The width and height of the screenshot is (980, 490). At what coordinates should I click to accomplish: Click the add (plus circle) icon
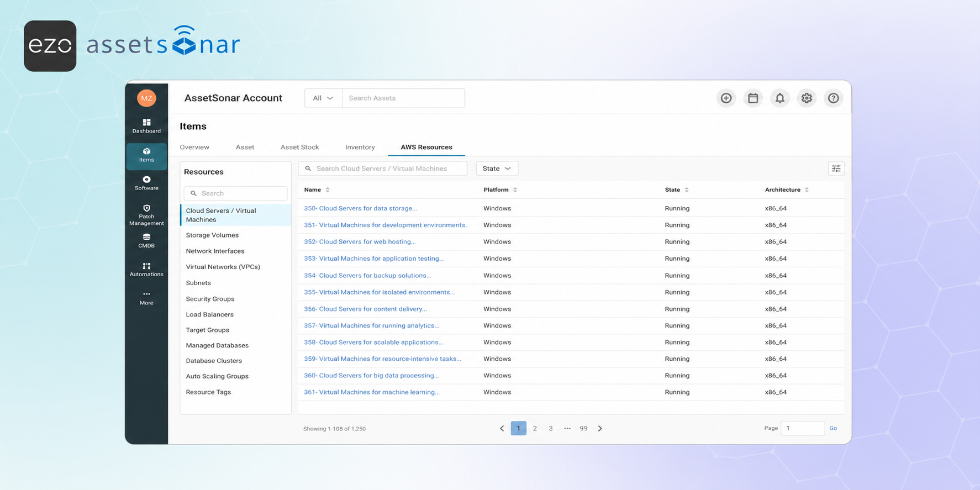pyautogui.click(x=726, y=98)
